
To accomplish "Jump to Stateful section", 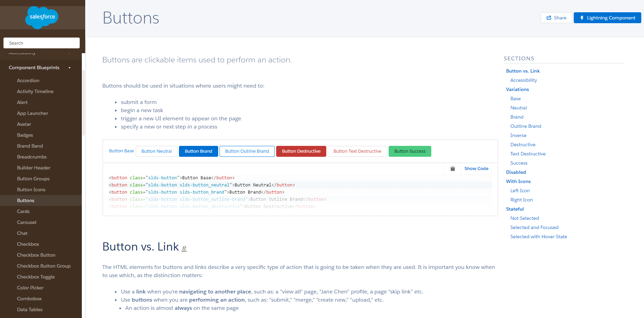I will 515,209.
